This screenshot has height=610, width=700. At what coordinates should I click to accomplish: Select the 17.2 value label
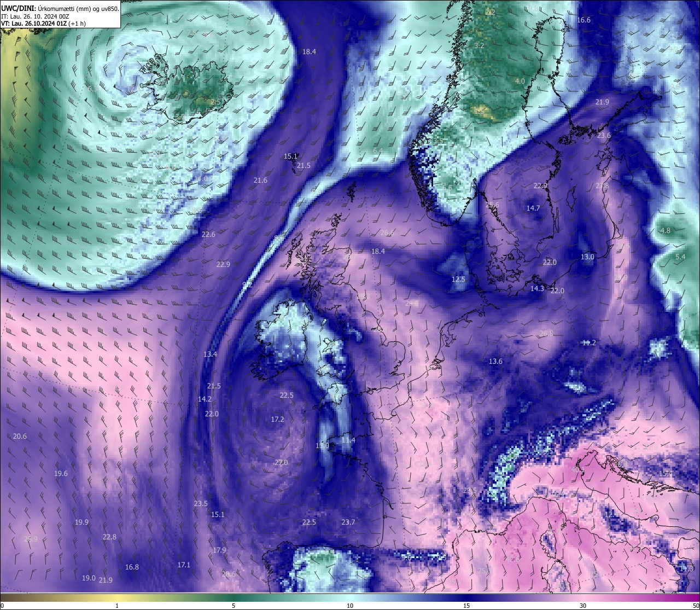tap(277, 420)
